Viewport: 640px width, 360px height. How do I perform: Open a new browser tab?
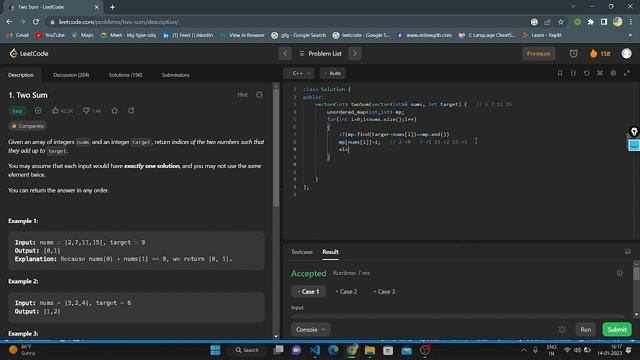(x=112, y=7)
